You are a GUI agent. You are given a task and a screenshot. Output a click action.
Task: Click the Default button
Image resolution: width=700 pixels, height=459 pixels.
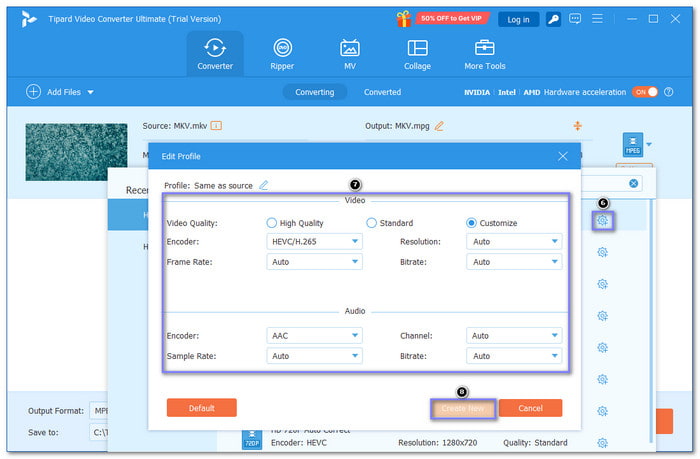201,408
